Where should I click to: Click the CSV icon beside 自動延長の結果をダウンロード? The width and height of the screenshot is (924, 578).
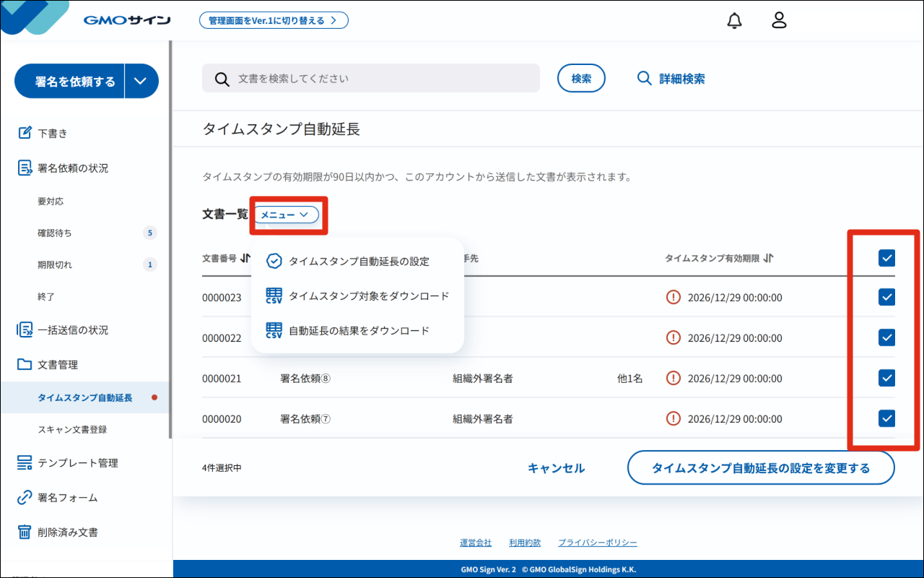click(x=274, y=330)
